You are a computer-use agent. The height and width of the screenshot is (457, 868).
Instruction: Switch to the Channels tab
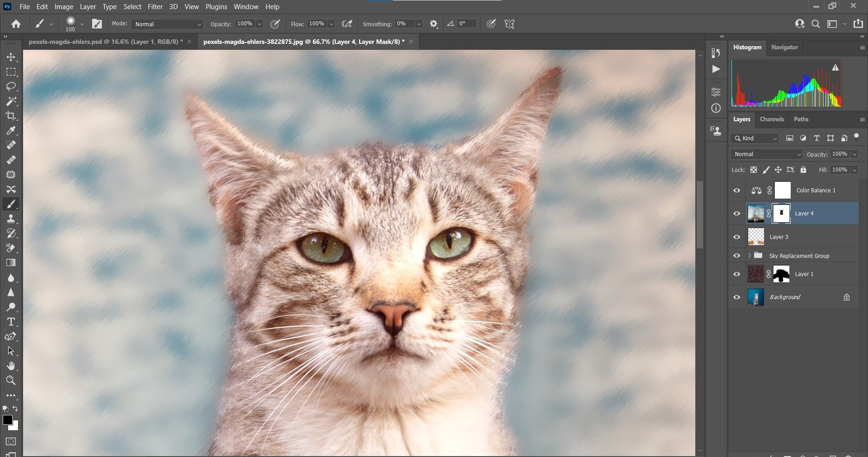772,119
